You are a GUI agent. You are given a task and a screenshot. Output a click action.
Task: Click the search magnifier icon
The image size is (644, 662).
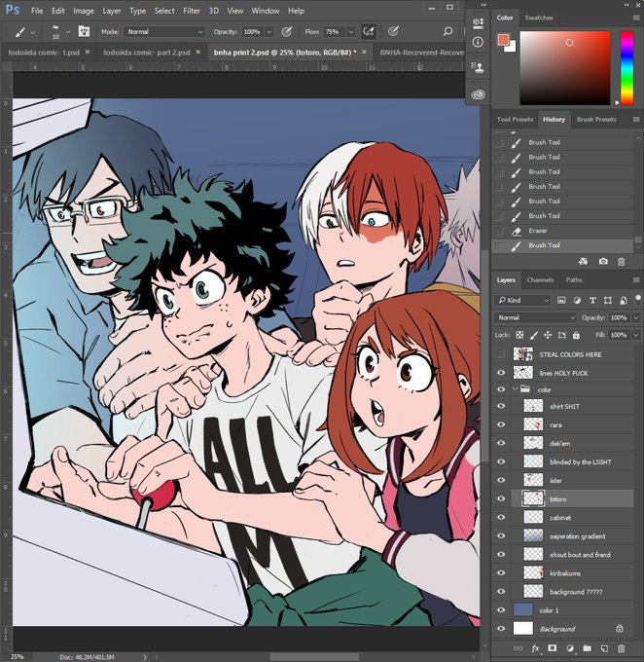447,31
